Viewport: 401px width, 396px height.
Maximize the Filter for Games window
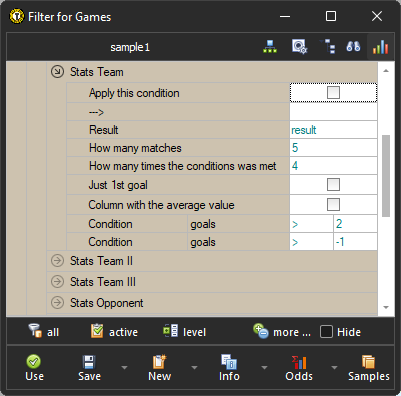point(331,16)
